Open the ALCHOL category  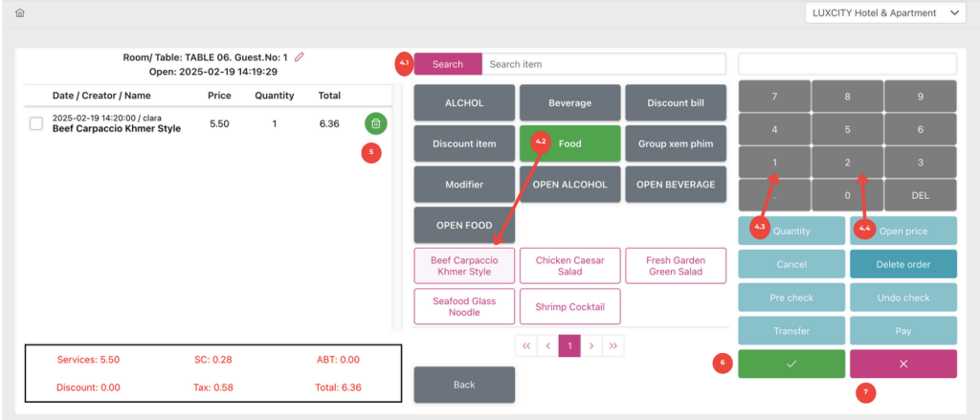click(464, 102)
